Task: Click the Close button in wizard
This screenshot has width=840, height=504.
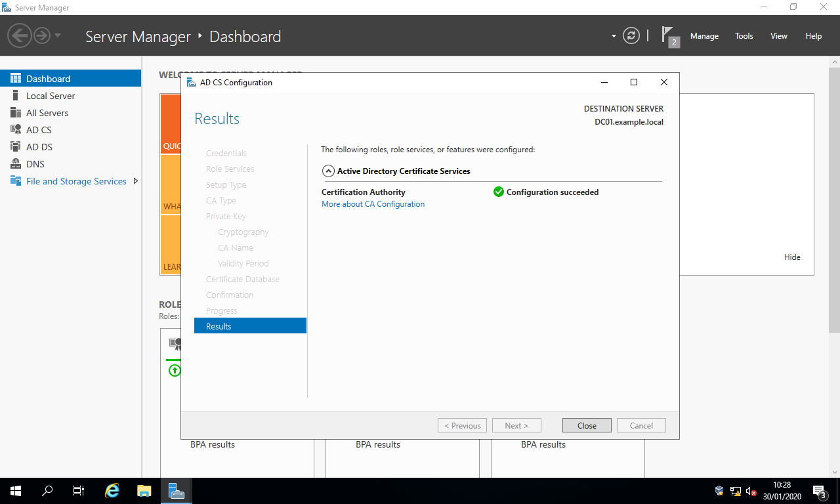Action: pos(587,425)
